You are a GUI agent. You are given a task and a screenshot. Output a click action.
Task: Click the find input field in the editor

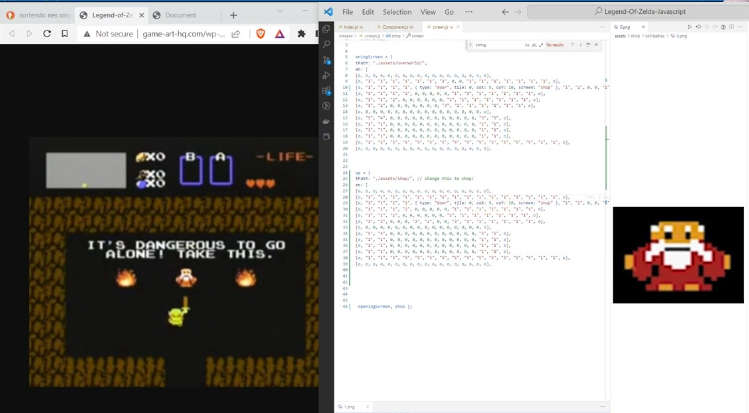point(497,45)
